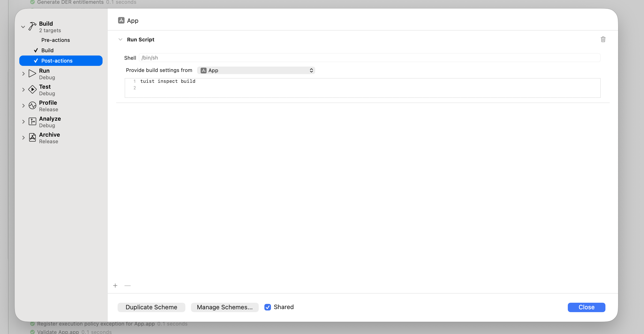Image resolution: width=644 pixels, height=334 pixels.
Task: Add a new action with plus icon
Action: click(115, 286)
